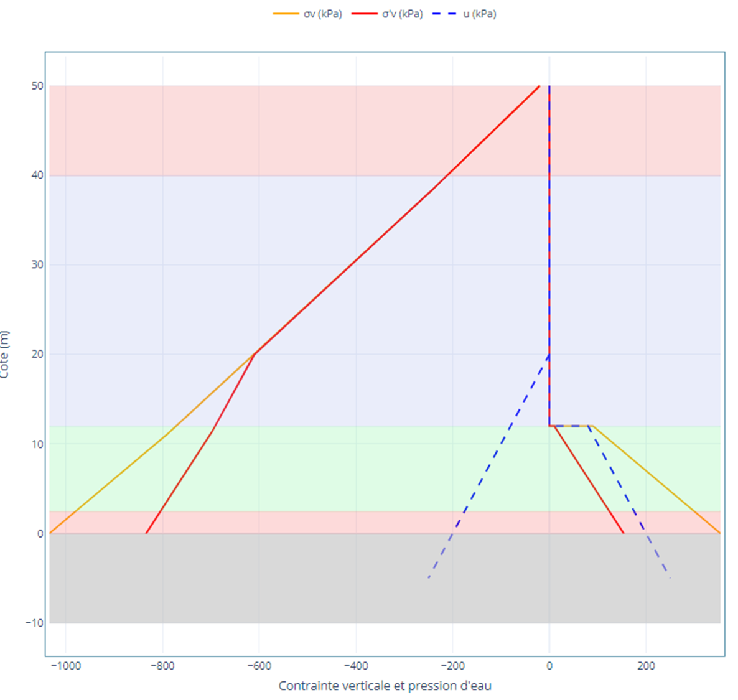738x700 pixels.
Task: Click the x-axis tick label 200
Action: [646, 666]
